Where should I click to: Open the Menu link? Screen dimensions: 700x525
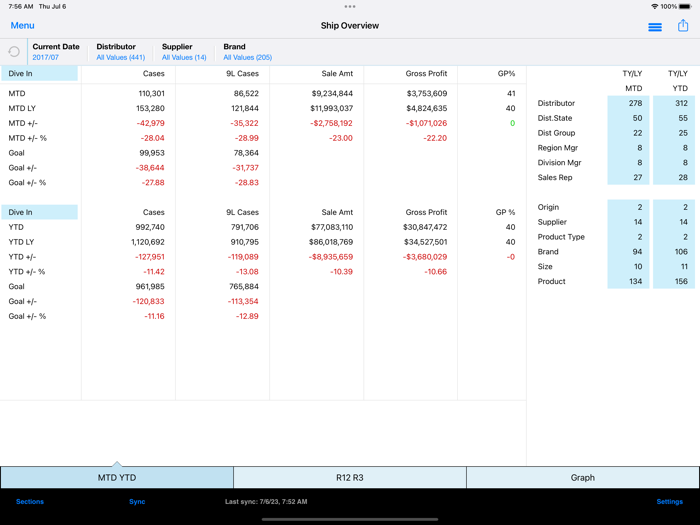tap(22, 25)
